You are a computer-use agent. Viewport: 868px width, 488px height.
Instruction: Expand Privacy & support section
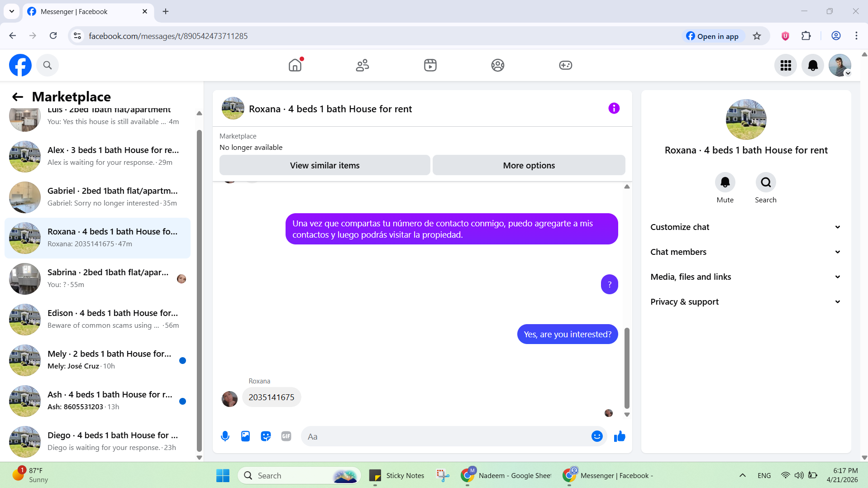click(x=746, y=302)
